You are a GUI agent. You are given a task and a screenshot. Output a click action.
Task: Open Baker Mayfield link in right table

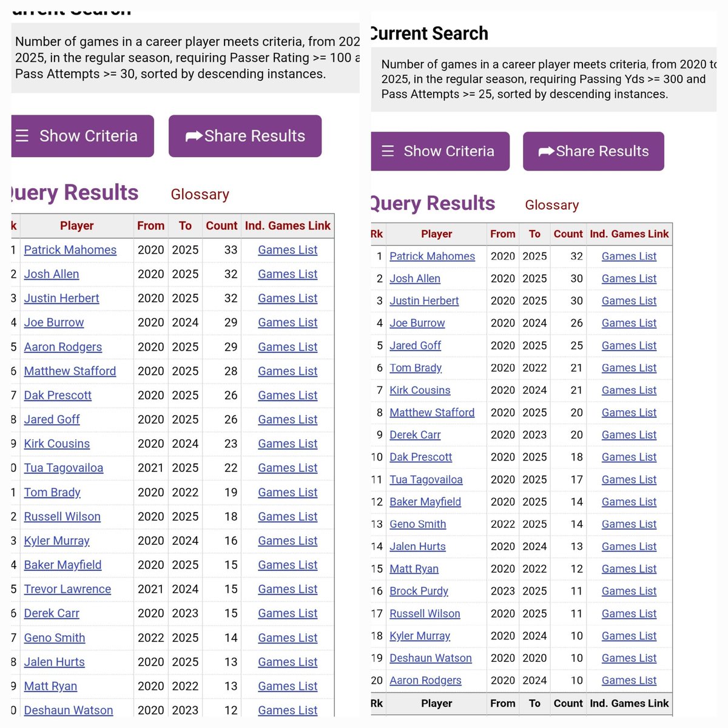tap(425, 502)
